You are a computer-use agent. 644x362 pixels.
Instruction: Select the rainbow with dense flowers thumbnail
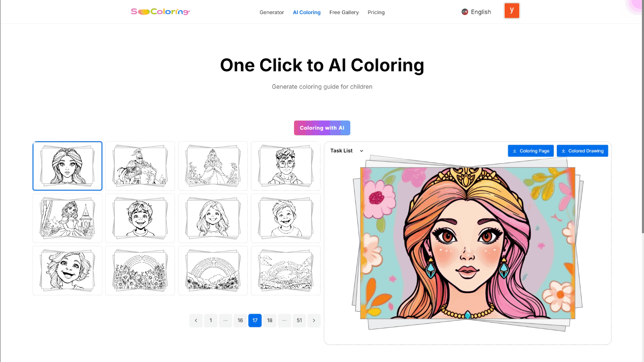coord(140,271)
